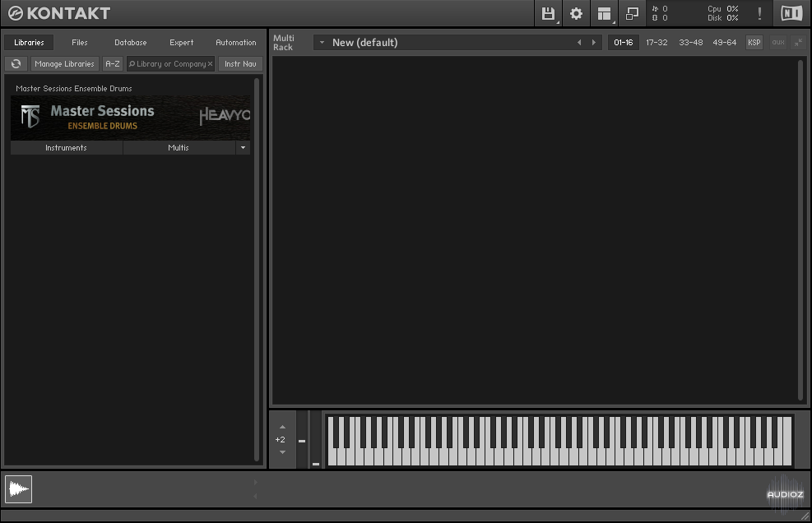Click the pitch bend wheel slider
Screen dimensions: 812x523
pos(302,440)
